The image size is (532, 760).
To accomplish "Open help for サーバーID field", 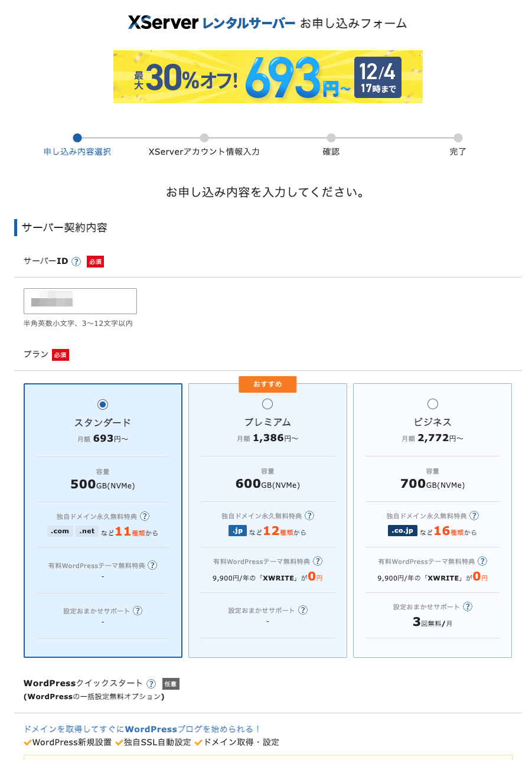I will (x=76, y=261).
